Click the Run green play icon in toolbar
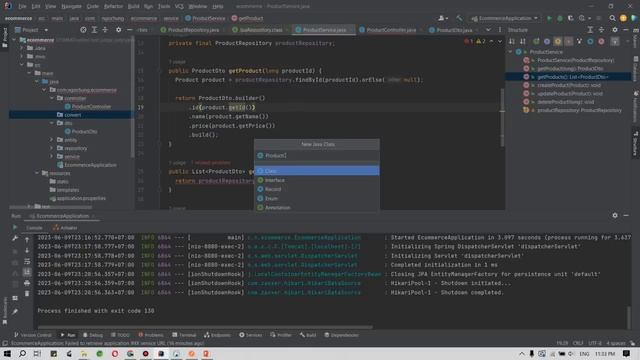Viewport: 640px width, 360px height. [x=549, y=18]
